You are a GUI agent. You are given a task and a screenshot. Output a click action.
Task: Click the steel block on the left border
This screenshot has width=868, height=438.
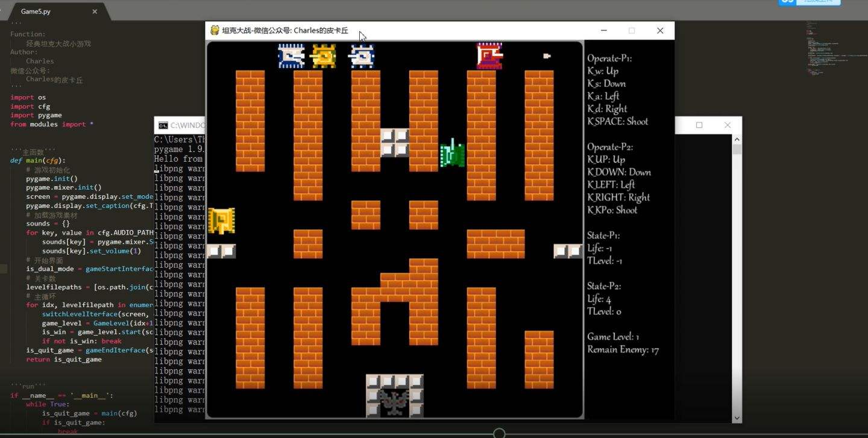pyautogui.click(x=221, y=251)
